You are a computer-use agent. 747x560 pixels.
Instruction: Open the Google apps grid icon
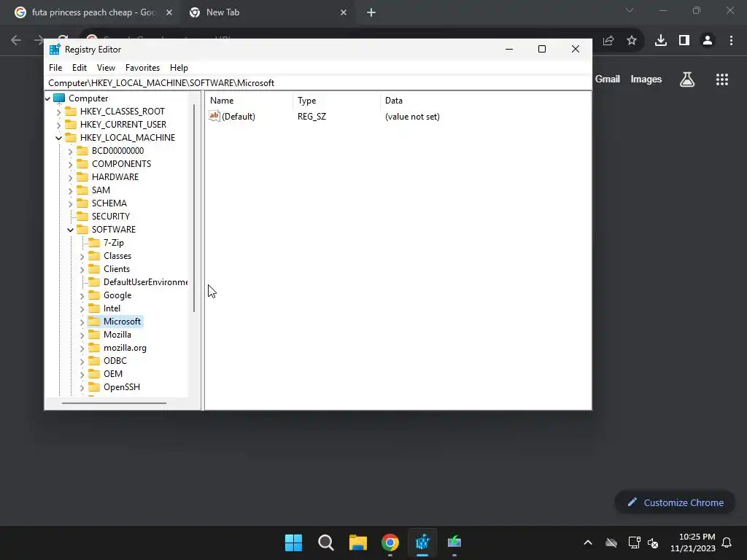(722, 79)
